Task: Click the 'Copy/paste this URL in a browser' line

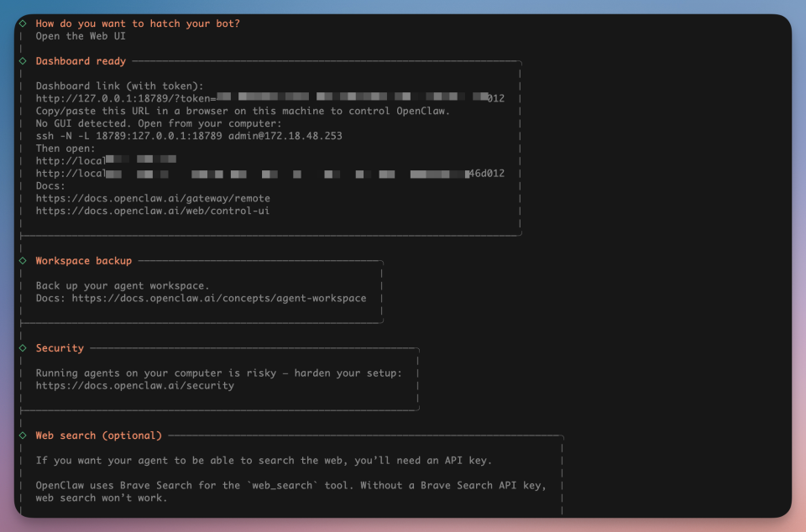Action: click(x=243, y=111)
